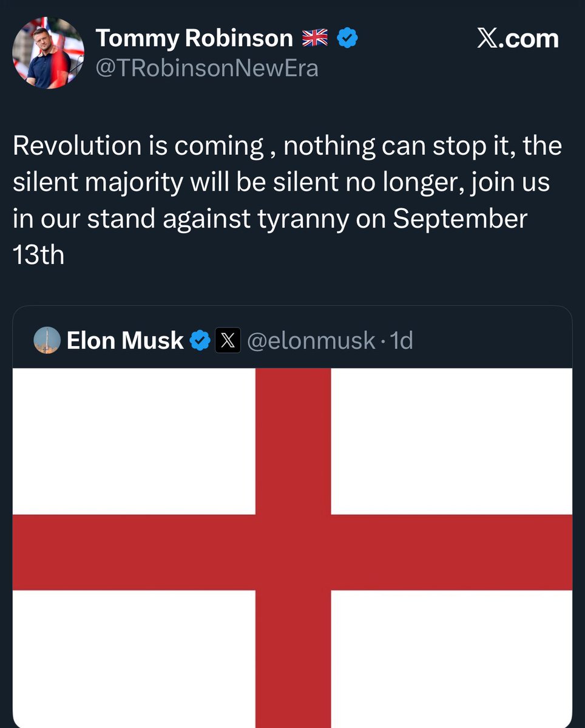Click the word "Revolution" in the post

click(x=76, y=146)
